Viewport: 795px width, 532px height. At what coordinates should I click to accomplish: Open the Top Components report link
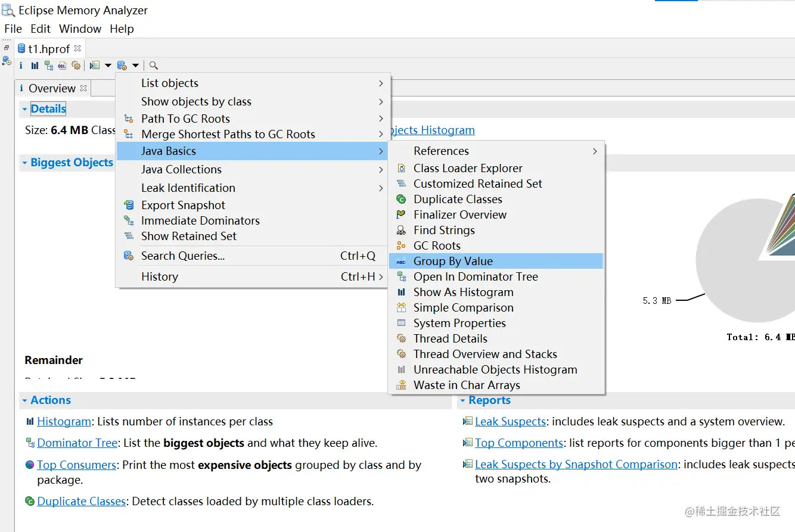(519, 443)
